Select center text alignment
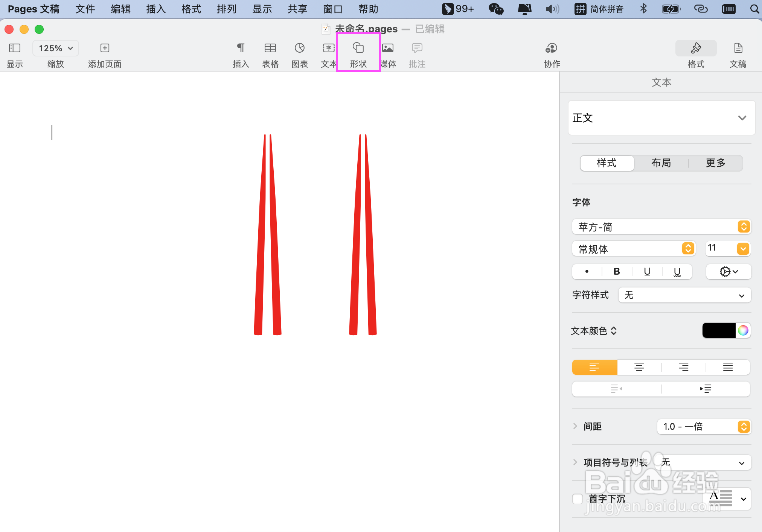 point(639,367)
